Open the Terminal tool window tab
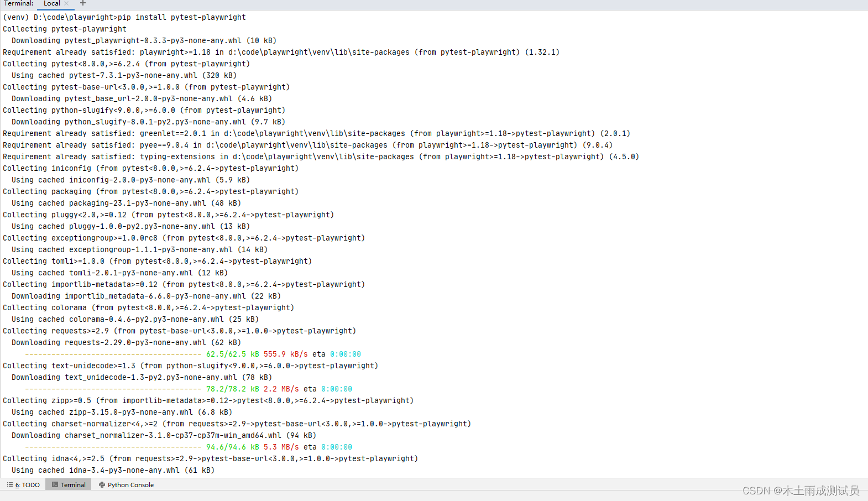This screenshot has width=868, height=501. coord(69,485)
